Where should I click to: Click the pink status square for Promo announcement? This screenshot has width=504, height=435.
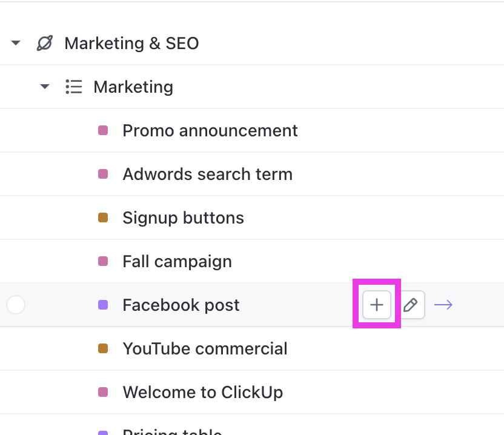click(x=103, y=130)
